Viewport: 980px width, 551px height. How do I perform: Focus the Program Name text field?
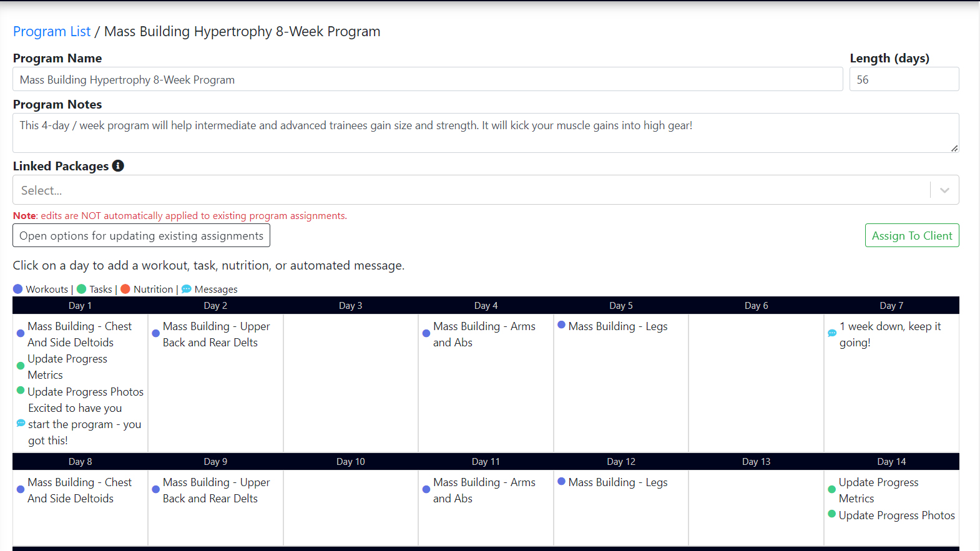coord(428,80)
